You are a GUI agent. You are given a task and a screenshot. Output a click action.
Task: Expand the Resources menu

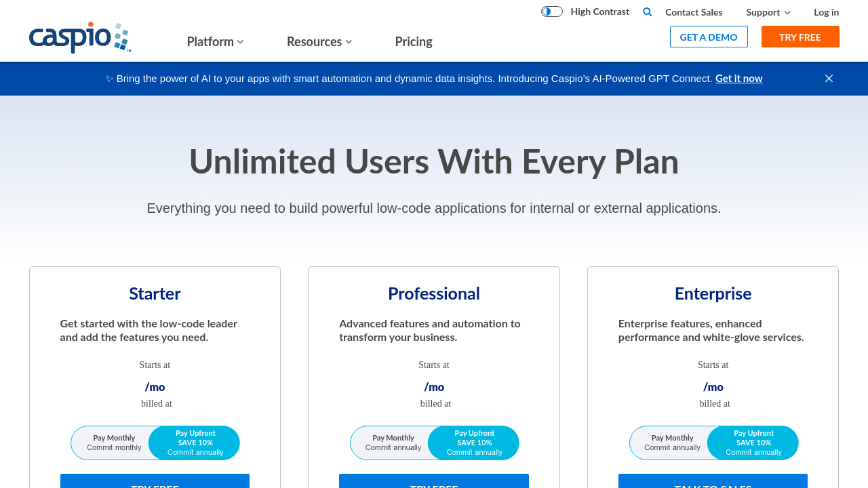click(x=319, y=41)
